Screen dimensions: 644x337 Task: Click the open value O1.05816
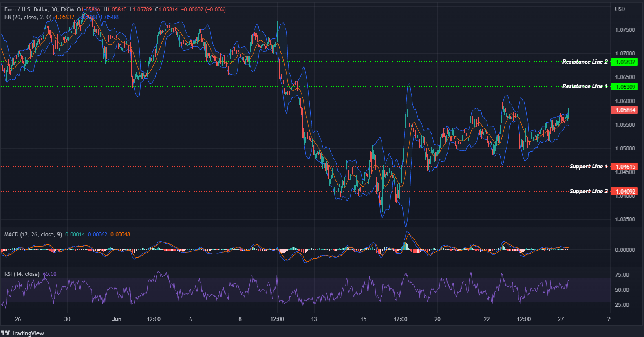click(x=88, y=9)
